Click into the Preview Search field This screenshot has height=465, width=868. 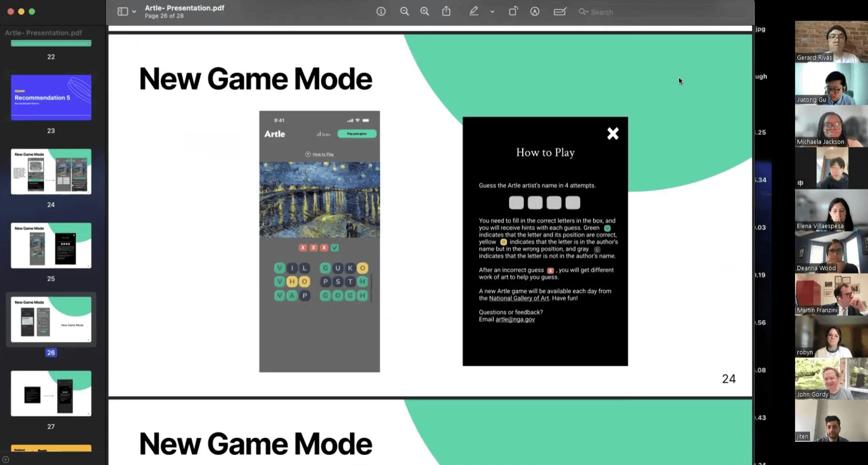tap(662, 12)
